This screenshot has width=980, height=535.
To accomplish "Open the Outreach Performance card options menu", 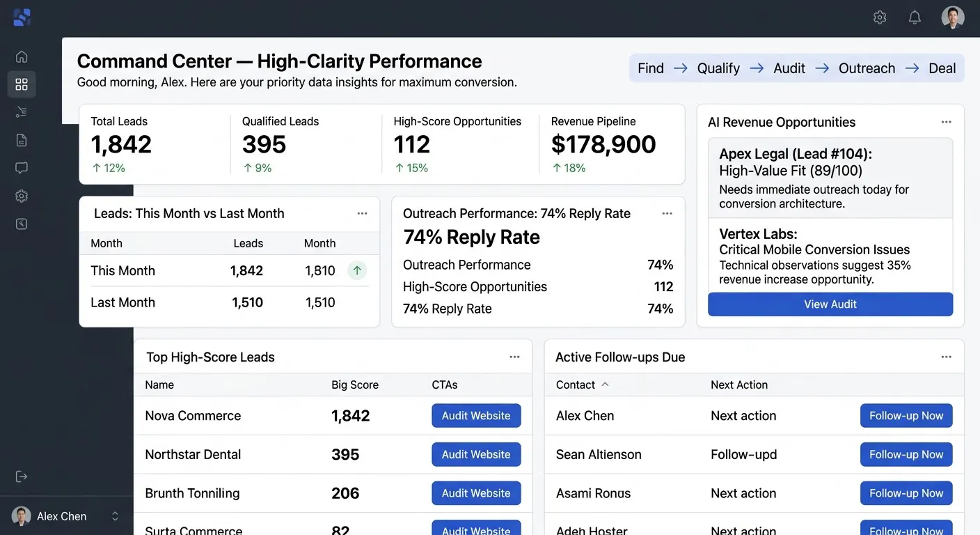I will (x=667, y=213).
